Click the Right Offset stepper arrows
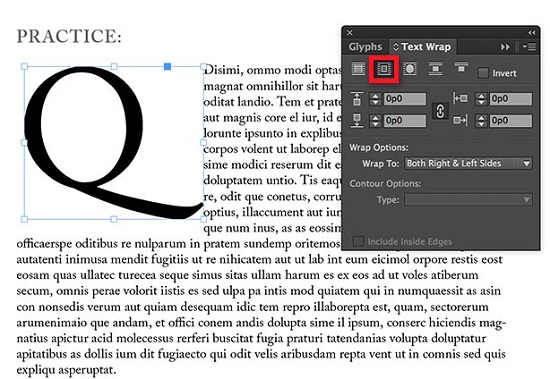 coord(481,121)
